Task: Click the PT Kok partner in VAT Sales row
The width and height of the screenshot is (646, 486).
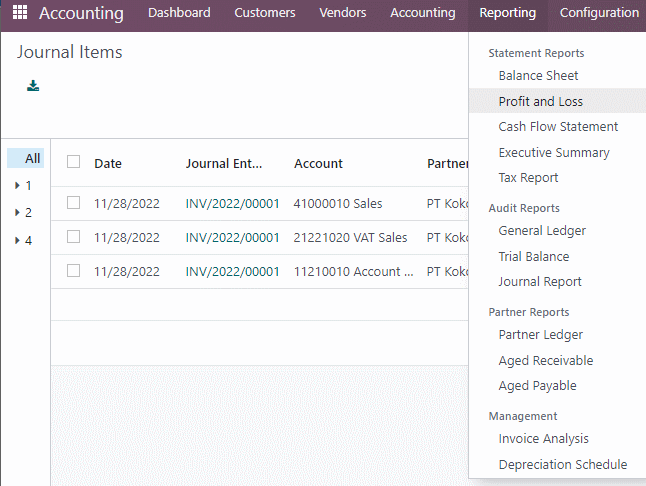Action: (x=447, y=238)
